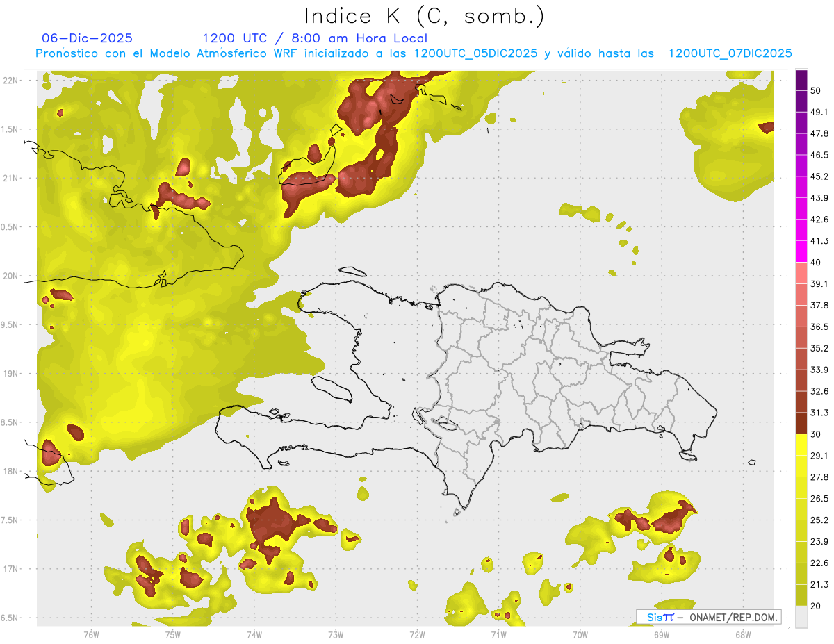Click the '20' color bar label
This screenshot has height=644, width=834.
tap(816, 606)
